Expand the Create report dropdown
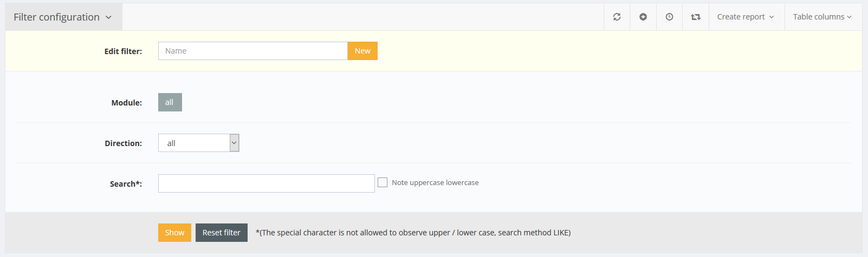868x257 pixels. point(746,17)
